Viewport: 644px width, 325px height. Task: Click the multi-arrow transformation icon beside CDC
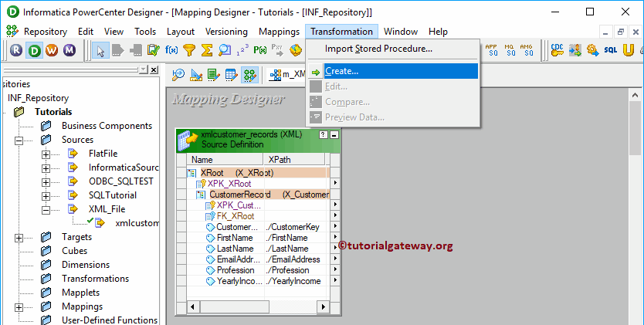tap(575, 50)
